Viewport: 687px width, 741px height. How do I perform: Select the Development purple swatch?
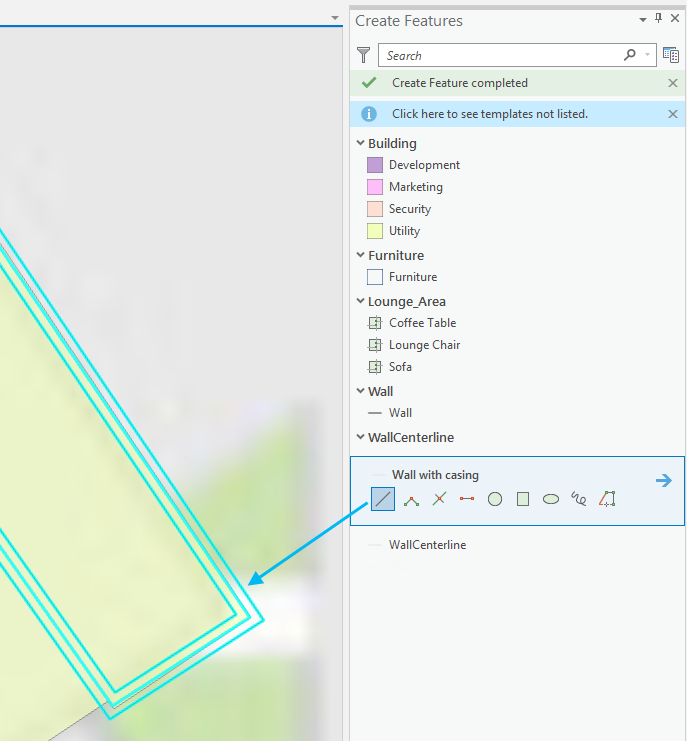(x=375, y=165)
